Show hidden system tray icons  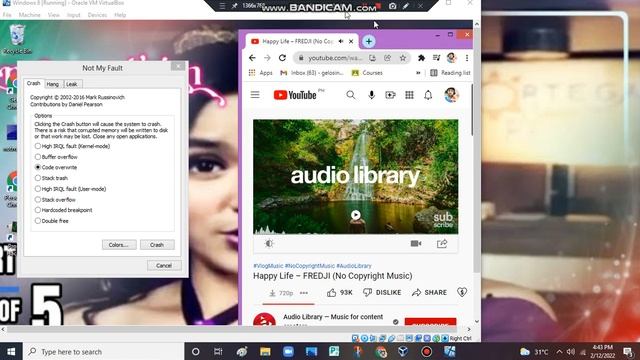(559, 351)
